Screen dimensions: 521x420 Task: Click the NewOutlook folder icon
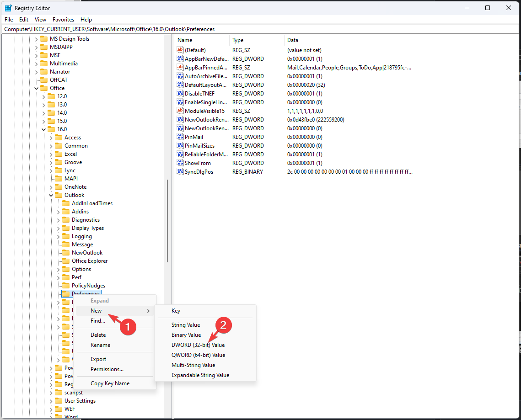click(66, 253)
